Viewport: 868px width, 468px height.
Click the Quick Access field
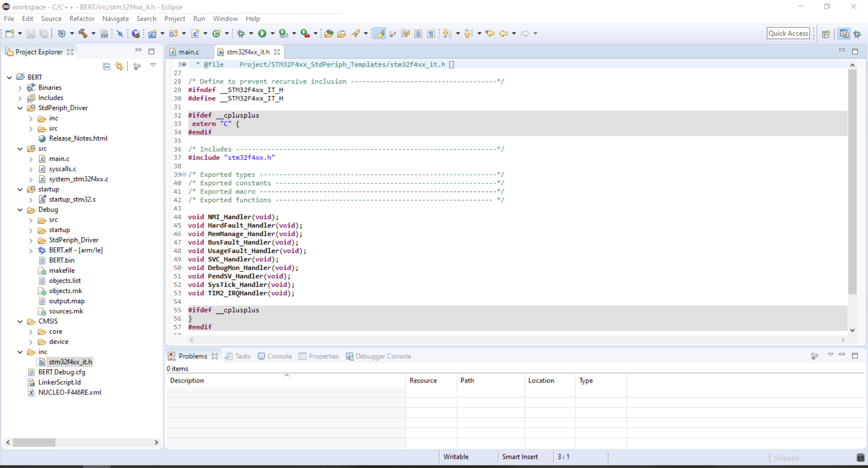[788, 33]
